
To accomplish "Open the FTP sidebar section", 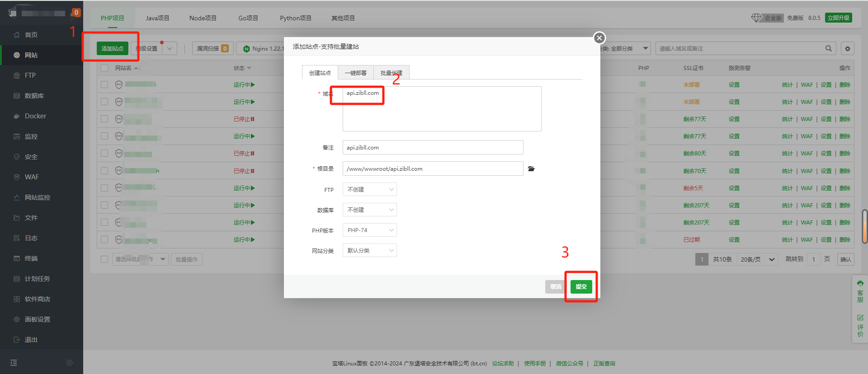I will coord(30,75).
